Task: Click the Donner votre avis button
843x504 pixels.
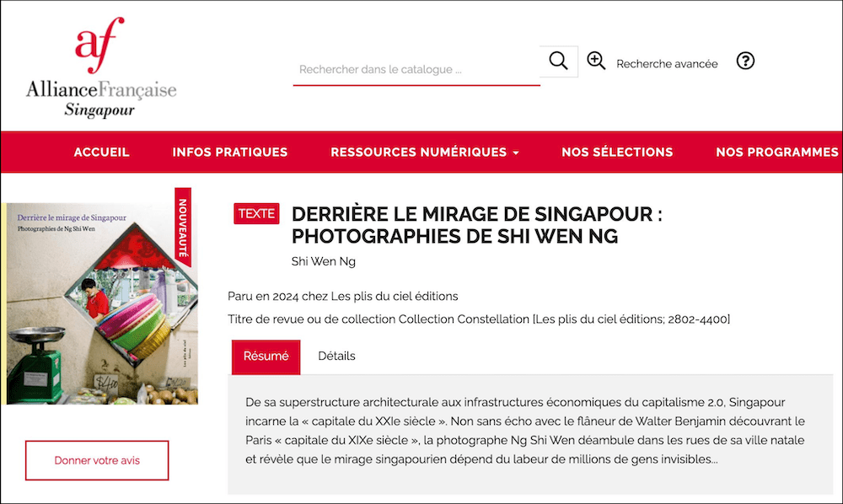Action: [x=97, y=460]
